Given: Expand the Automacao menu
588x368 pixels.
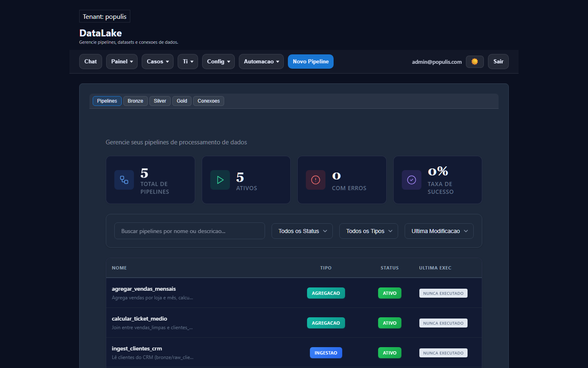Looking at the screenshot, I should [x=261, y=61].
